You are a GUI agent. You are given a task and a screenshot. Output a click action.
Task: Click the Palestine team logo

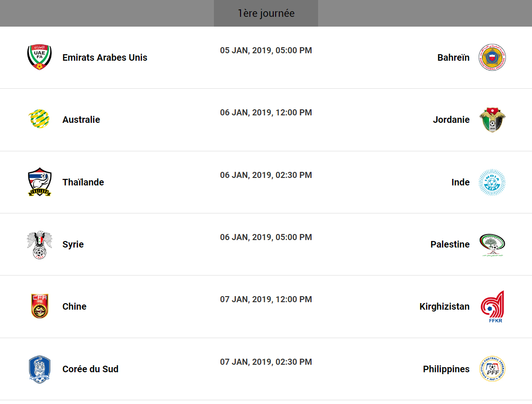point(492,245)
